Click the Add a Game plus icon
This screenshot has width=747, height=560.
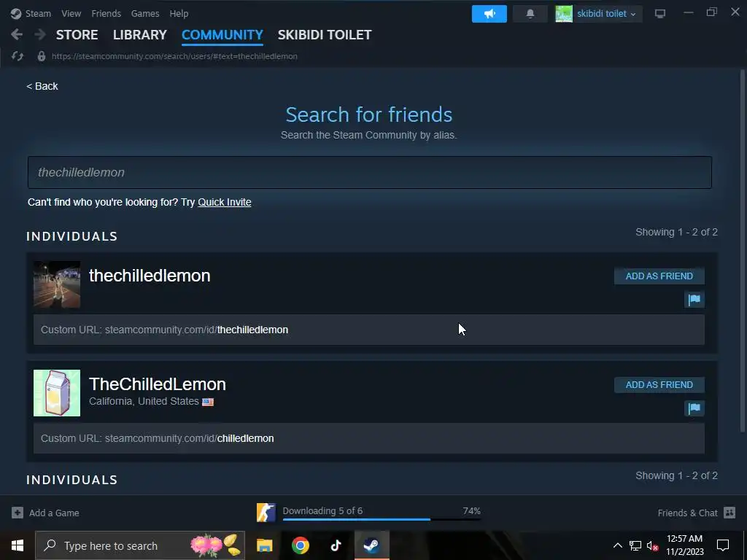point(18,513)
